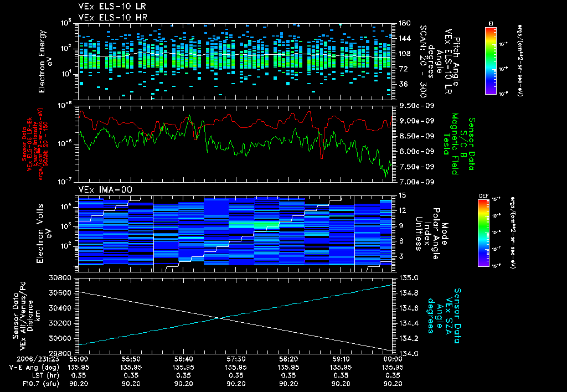Click the 55:50 time tick label

(131, 359)
